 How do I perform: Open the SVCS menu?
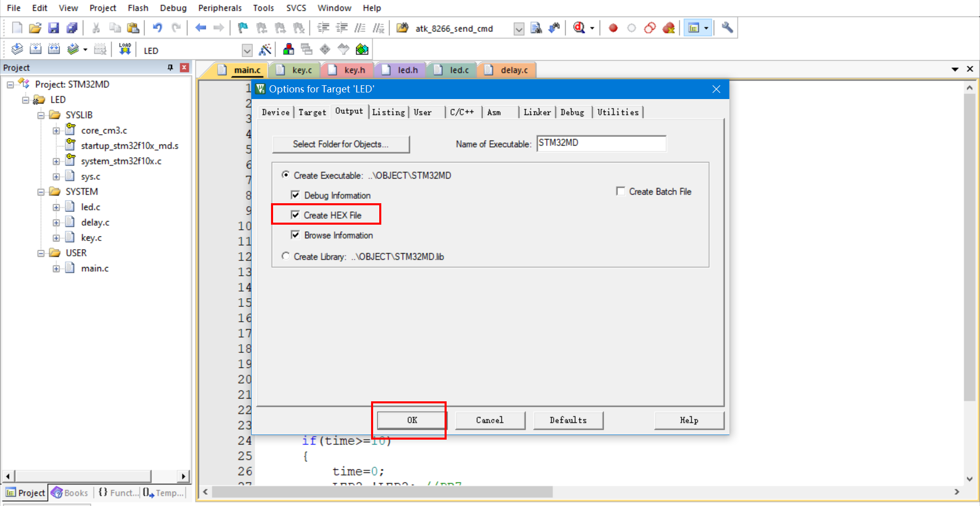coord(296,8)
